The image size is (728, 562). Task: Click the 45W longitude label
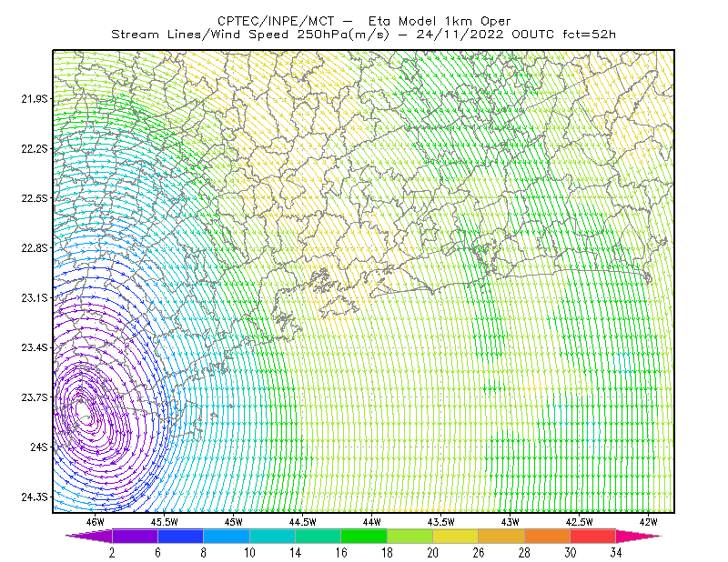(x=234, y=522)
